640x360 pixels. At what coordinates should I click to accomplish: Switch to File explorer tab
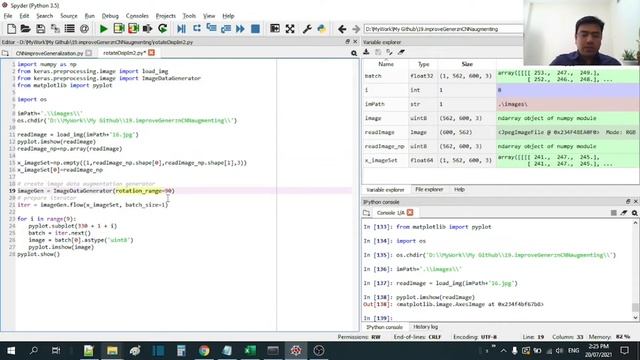(x=429, y=190)
